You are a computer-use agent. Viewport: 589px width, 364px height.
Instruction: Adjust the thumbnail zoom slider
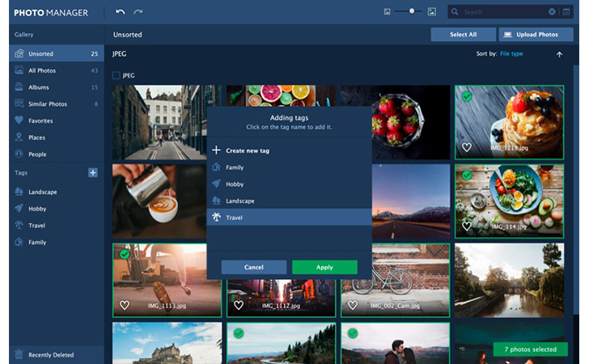[x=411, y=12]
